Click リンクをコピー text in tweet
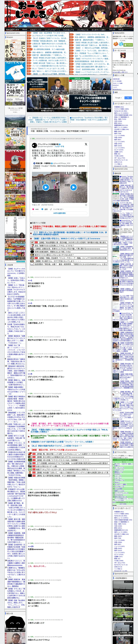138x644 pixels. pyautogui.click(x=58, y=209)
